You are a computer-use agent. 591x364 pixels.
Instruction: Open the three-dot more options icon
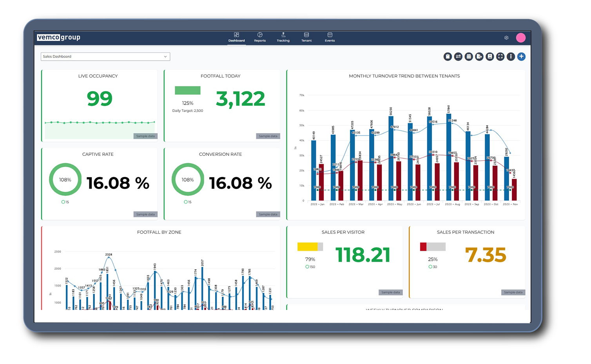pos(511,56)
